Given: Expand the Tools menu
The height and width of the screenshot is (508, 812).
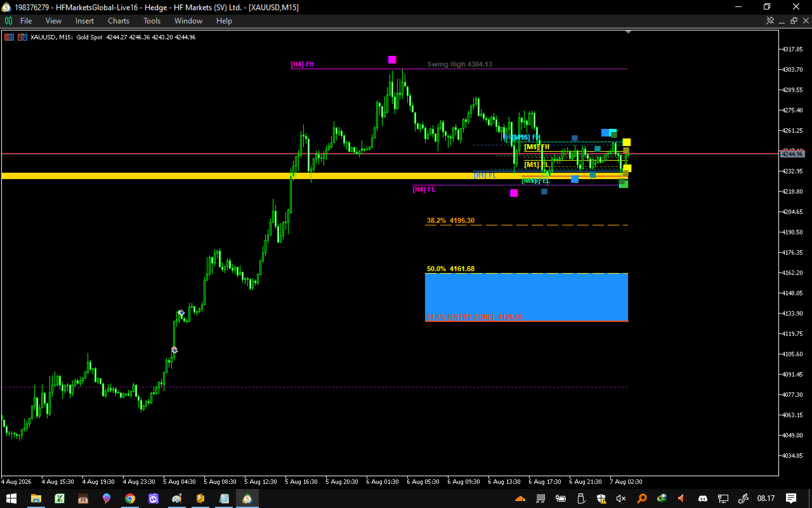Looking at the screenshot, I should tap(152, 21).
